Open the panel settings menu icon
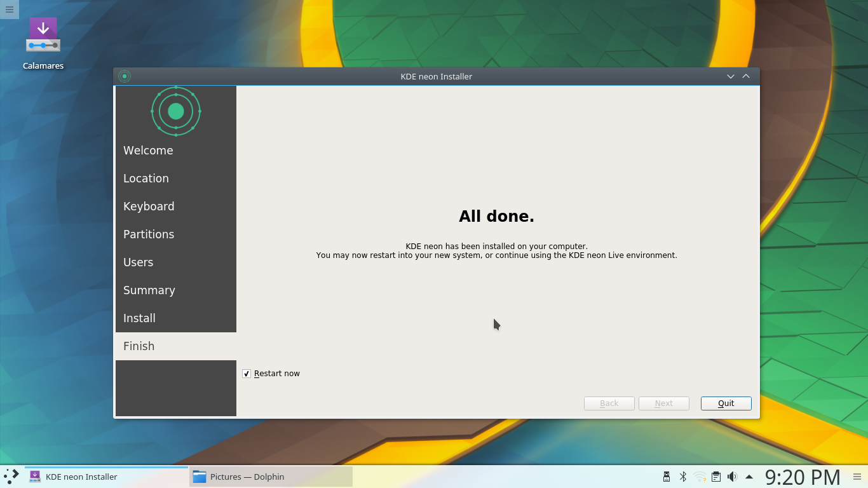This screenshot has height=488, width=868. click(857, 477)
